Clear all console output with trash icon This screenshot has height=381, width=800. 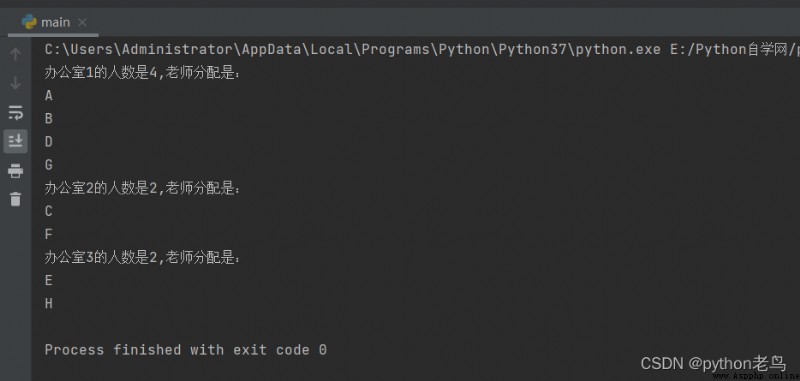pyautogui.click(x=15, y=199)
